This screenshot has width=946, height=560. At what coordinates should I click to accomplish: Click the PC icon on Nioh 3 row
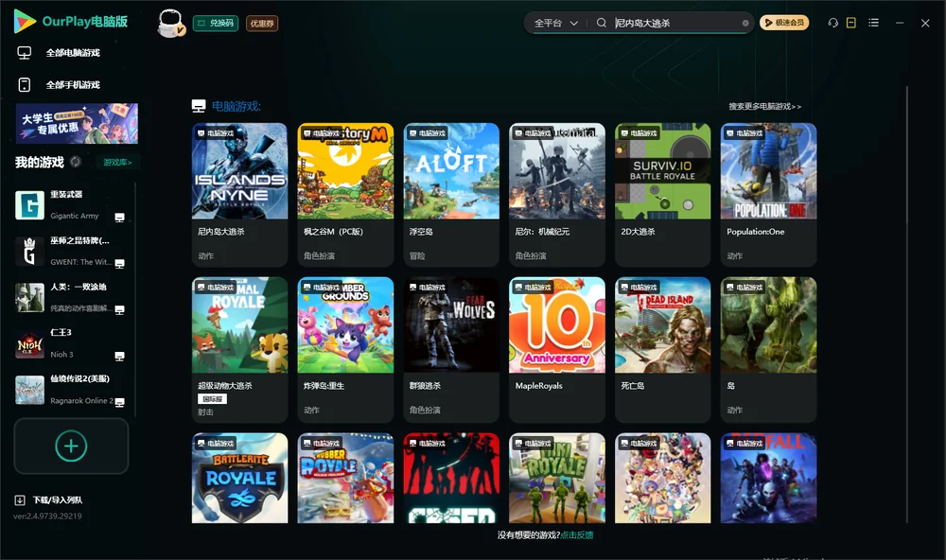tap(119, 356)
